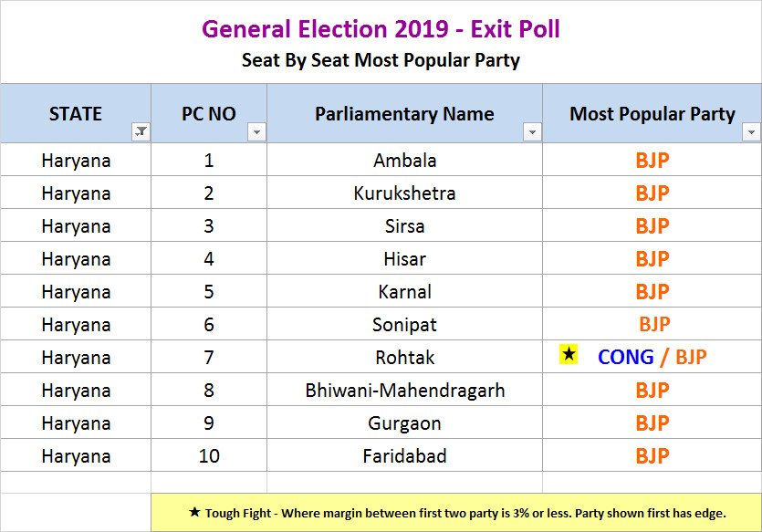Click the General Election 2019 title
Viewport: 762px width, 532px height.
click(x=381, y=29)
